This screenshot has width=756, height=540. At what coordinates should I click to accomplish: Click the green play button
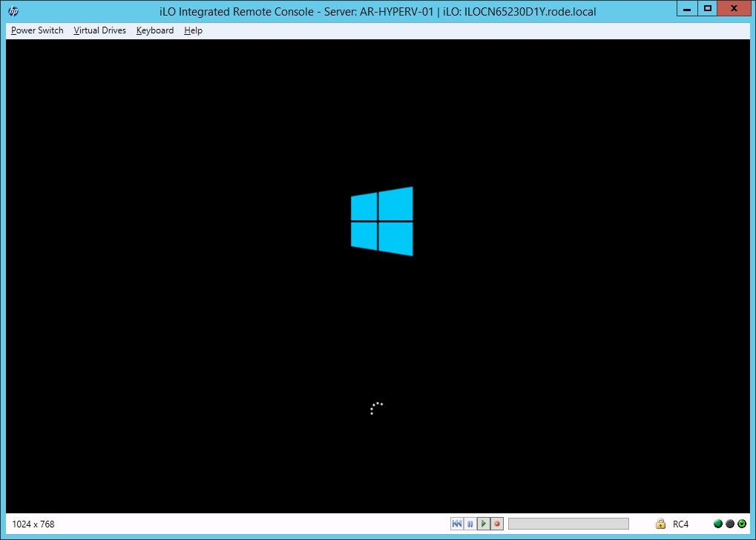coord(484,524)
